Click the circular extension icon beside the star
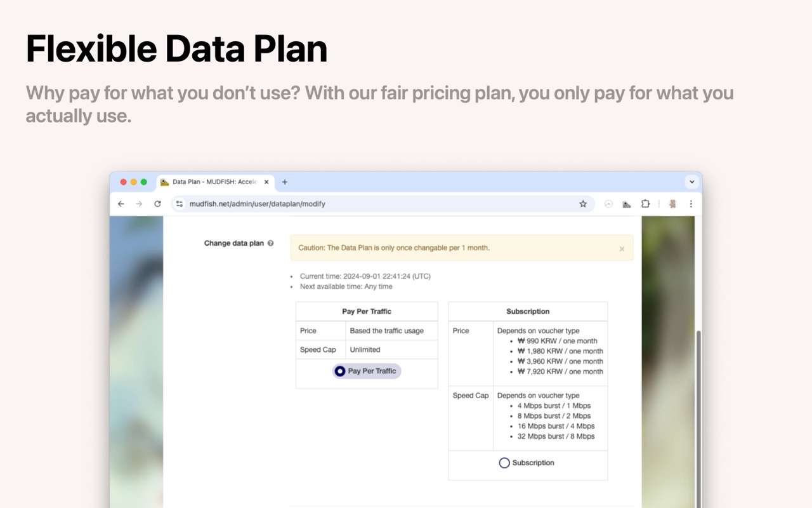Image resolution: width=812 pixels, height=508 pixels. [x=608, y=204]
